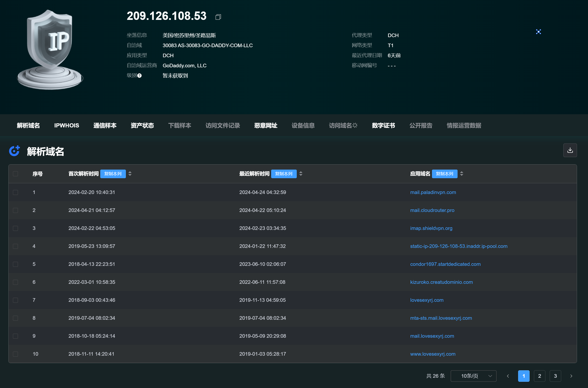Viewport: 588px width, 388px height.
Task: Check row 8 mta-sts checkbox
Action: 15,318
